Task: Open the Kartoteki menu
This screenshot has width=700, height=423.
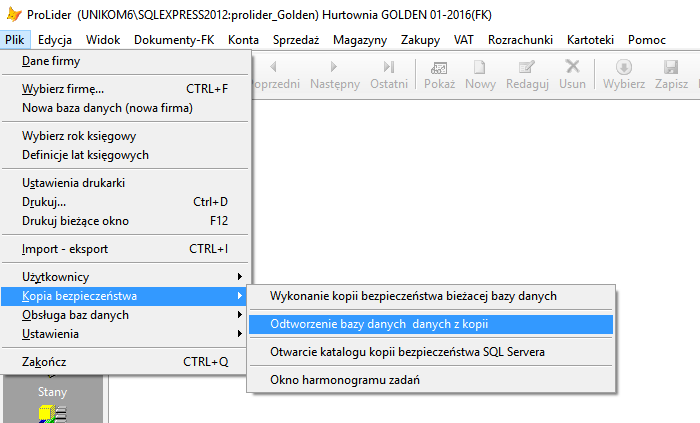Action: pyautogui.click(x=591, y=40)
